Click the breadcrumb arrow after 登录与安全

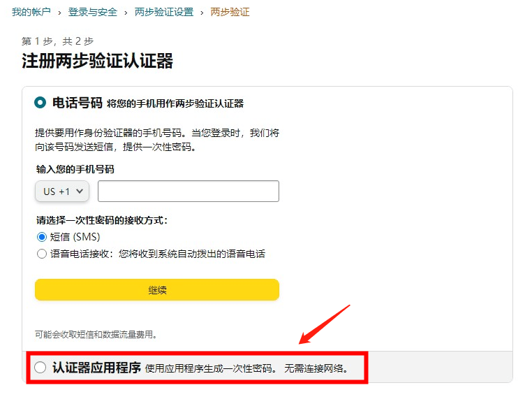[126, 13]
